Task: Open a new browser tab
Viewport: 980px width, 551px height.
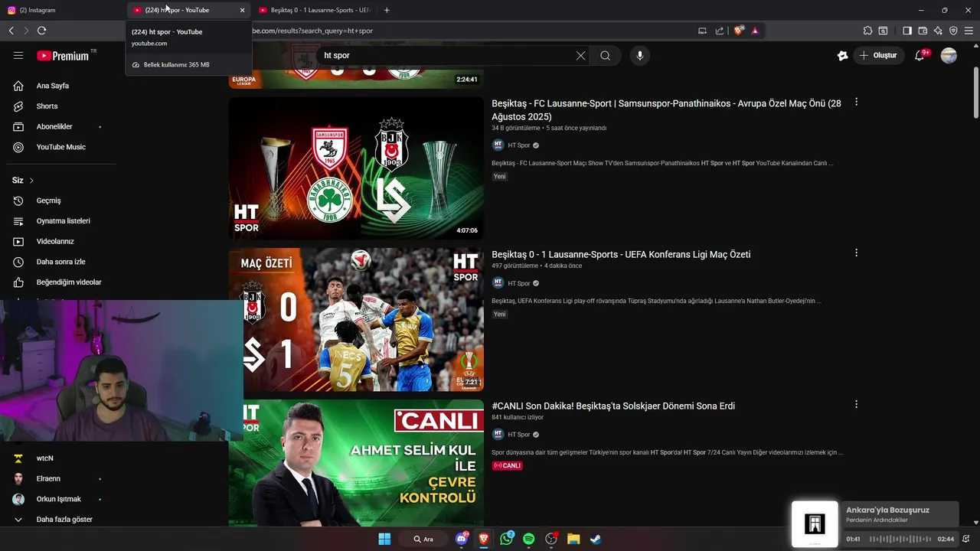Action: [x=387, y=10]
